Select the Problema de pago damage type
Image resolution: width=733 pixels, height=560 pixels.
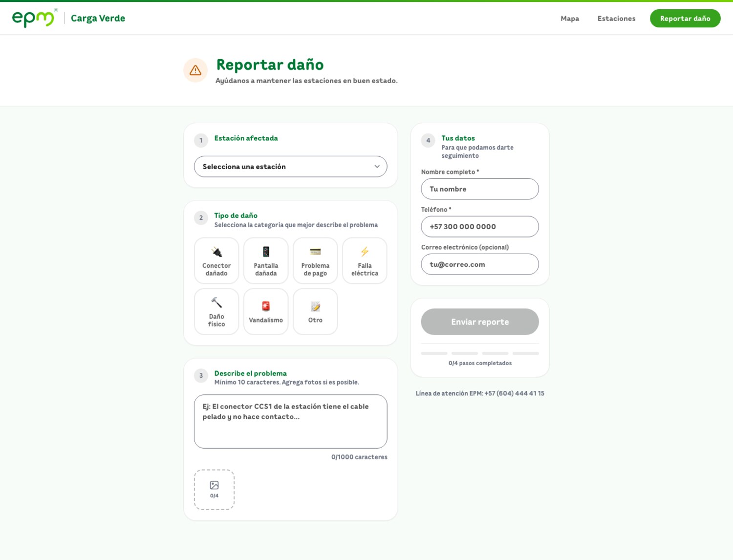click(315, 261)
